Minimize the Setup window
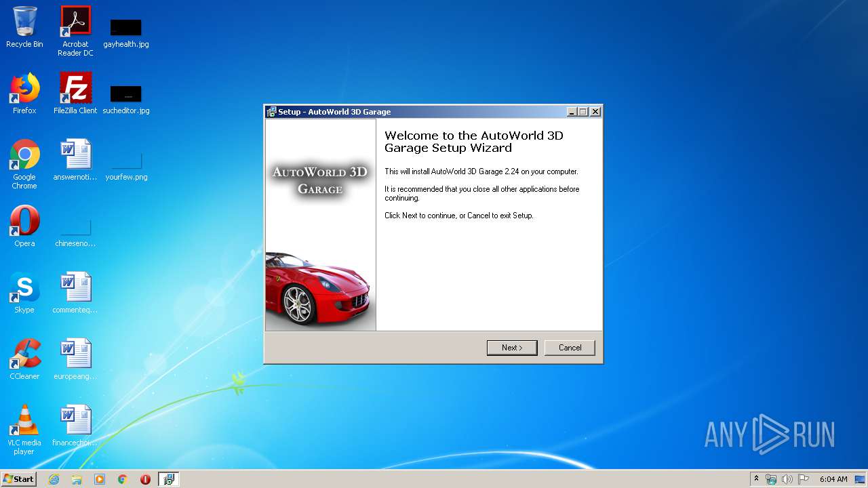 pyautogui.click(x=572, y=112)
